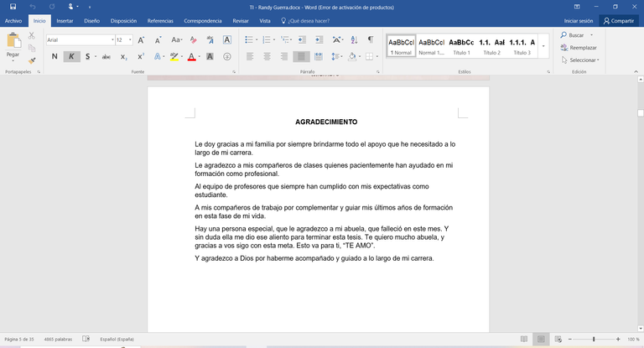Apply strikethrough (abc) formatting
This screenshot has height=348, width=644.
(106, 57)
